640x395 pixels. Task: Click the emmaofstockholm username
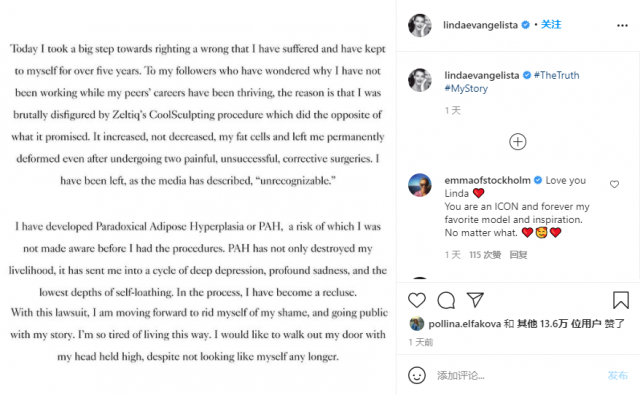pos(487,180)
